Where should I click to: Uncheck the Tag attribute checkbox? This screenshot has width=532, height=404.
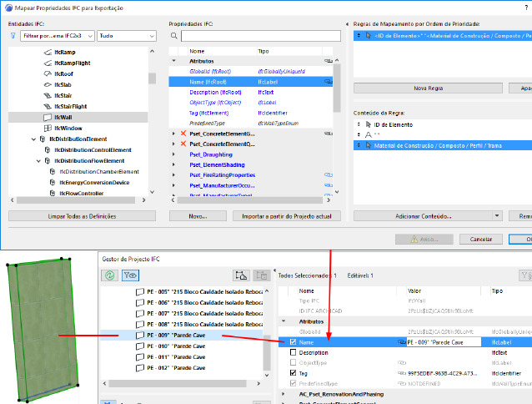294,373
